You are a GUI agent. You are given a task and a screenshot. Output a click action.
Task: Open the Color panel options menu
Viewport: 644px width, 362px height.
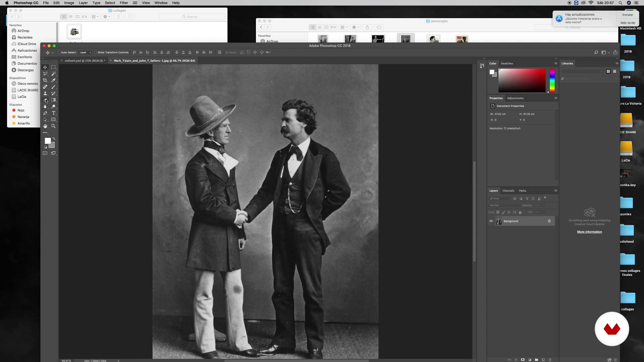pyautogui.click(x=556, y=63)
